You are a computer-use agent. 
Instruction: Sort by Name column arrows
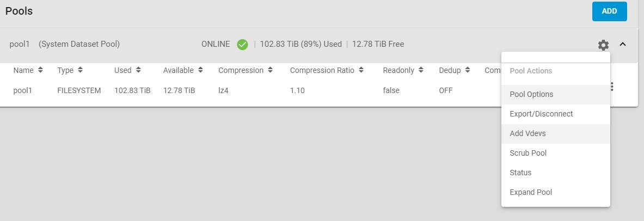40,70
